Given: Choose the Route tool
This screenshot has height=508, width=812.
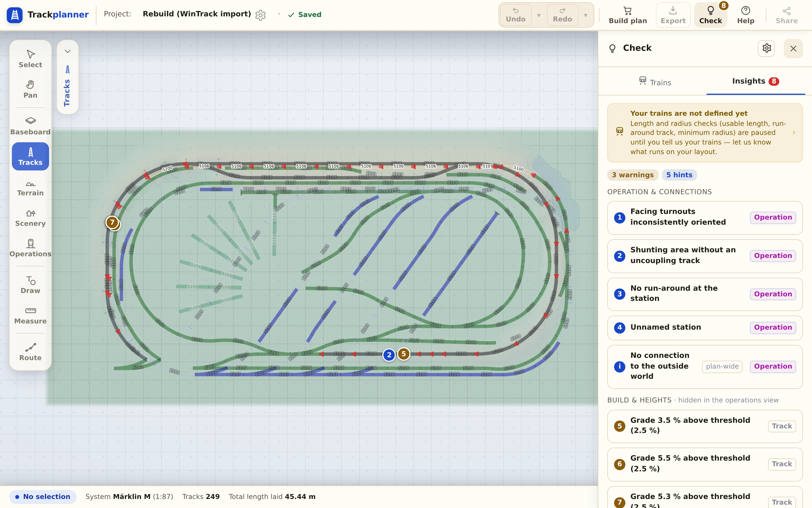Looking at the screenshot, I should coord(30,352).
